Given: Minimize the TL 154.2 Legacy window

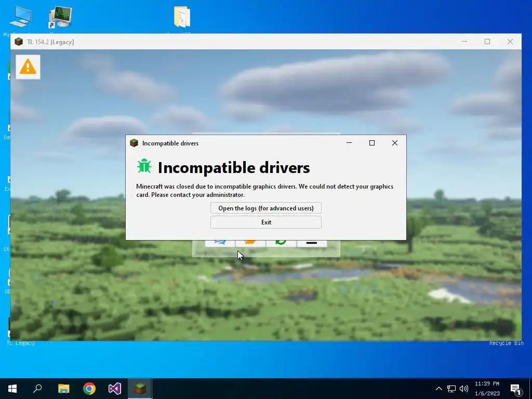Looking at the screenshot, I should 464,42.
